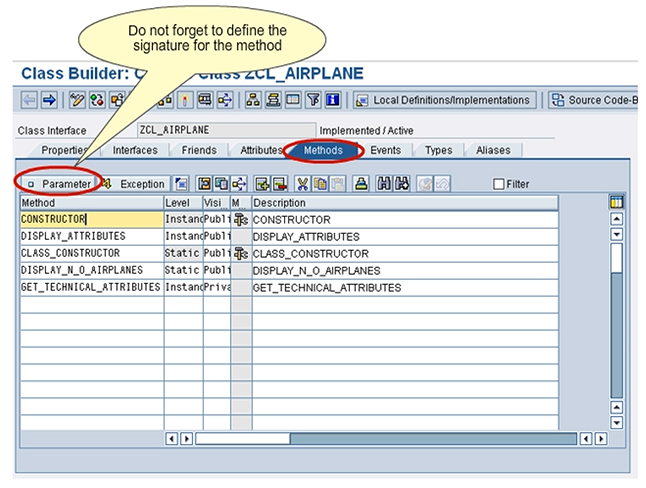The width and height of the screenshot is (646, 488).
Task: Select the DISPLAY_ATTRIBUTES method cell
Action: pos(90,236)
